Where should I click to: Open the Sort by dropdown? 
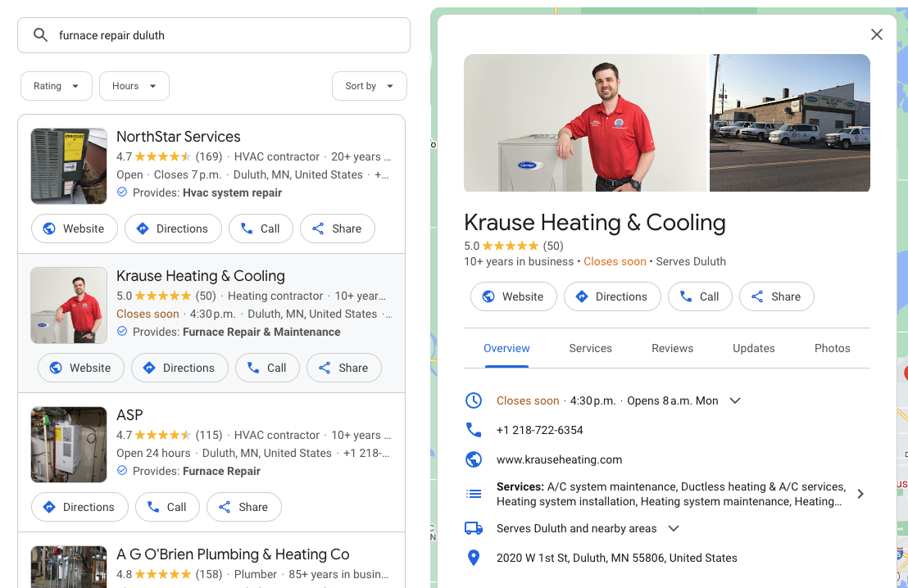pyautogui.click(x=369, y=86)
